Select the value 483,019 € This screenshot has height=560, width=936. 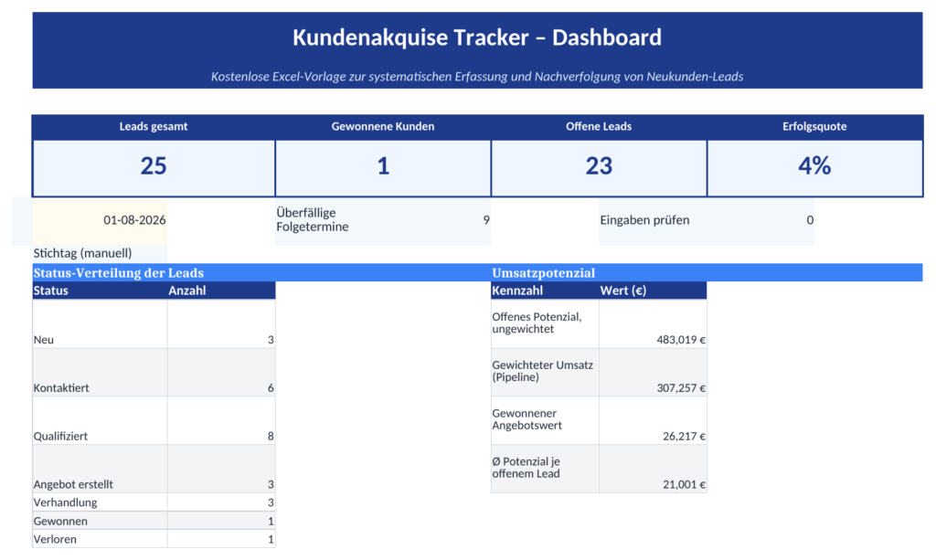(x=681, y=340)
